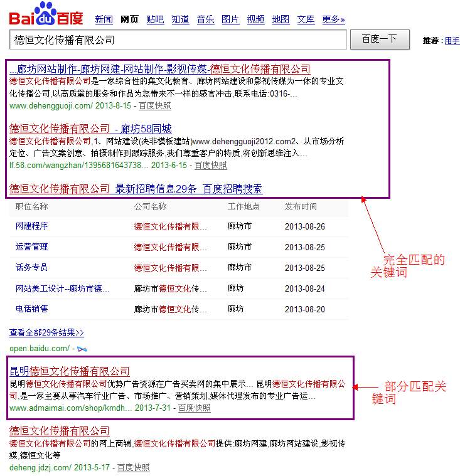The image size is (460, 476).
Task: Click the 工作地点 column header
Action: (x=243, y=206)
